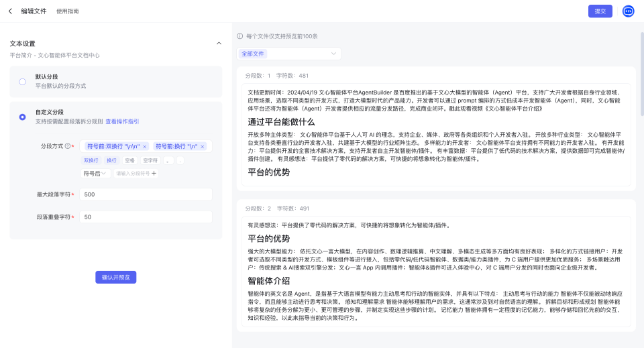This screenshot has width=644, height=348.
Task: Click the 平台简介 - 文心智能体平台文档中心 file name
Action: point(54,56)
